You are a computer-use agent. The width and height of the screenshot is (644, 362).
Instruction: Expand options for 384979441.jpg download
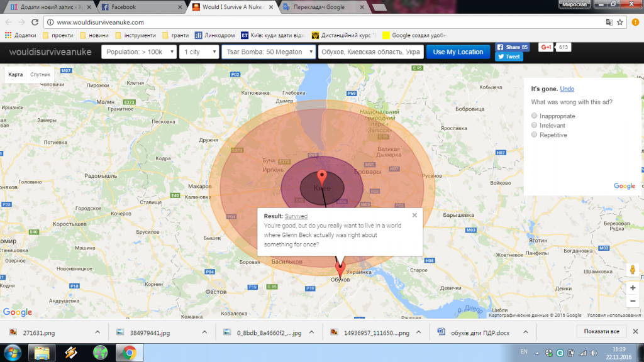pos(204,332)
